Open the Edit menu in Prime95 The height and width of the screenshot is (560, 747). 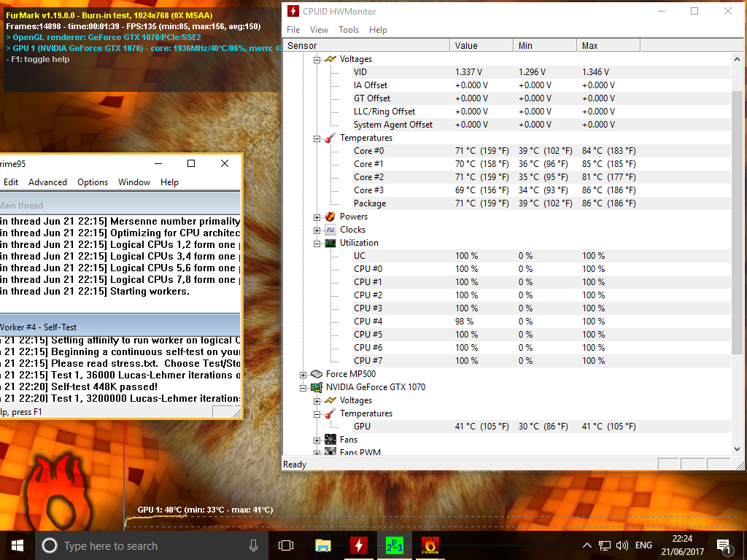click(11, 182)
